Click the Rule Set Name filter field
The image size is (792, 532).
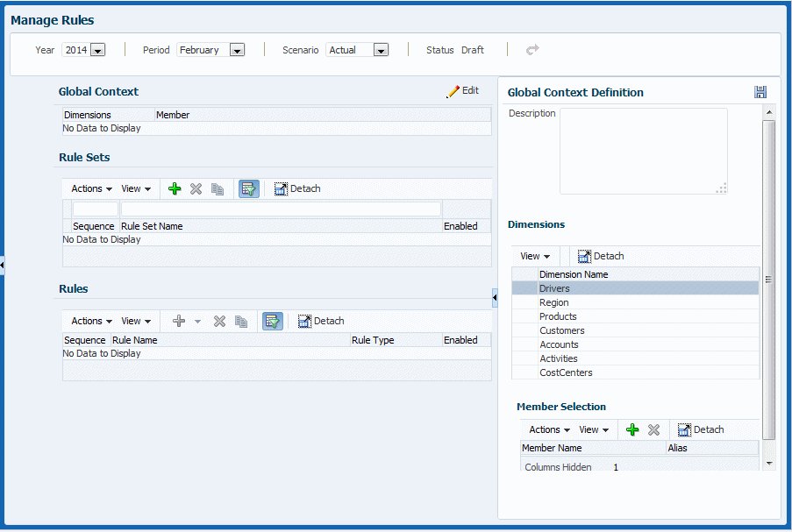(281, 209)
